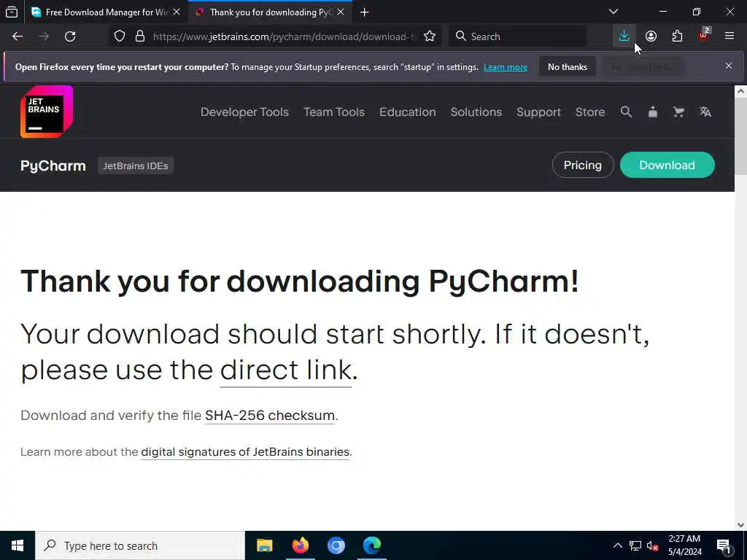This screenshot has width=747, height=560.
Task: Open the extensions puzzle icon
Action: (x=677, y=36)
